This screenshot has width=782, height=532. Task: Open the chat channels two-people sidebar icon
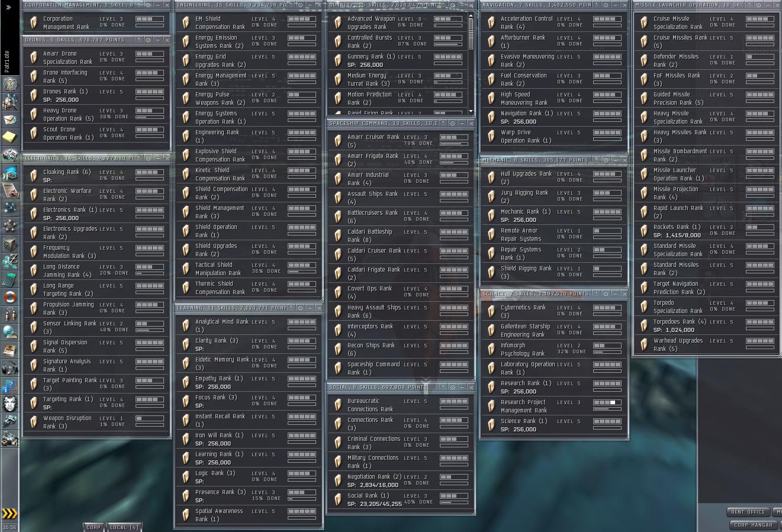10,315
